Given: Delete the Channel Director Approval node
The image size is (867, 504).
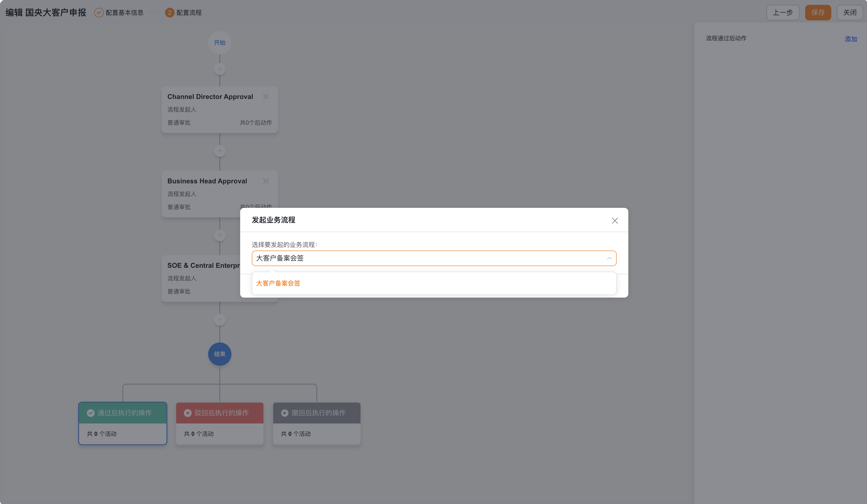Looking at the screenshot, I should (266, 97).
